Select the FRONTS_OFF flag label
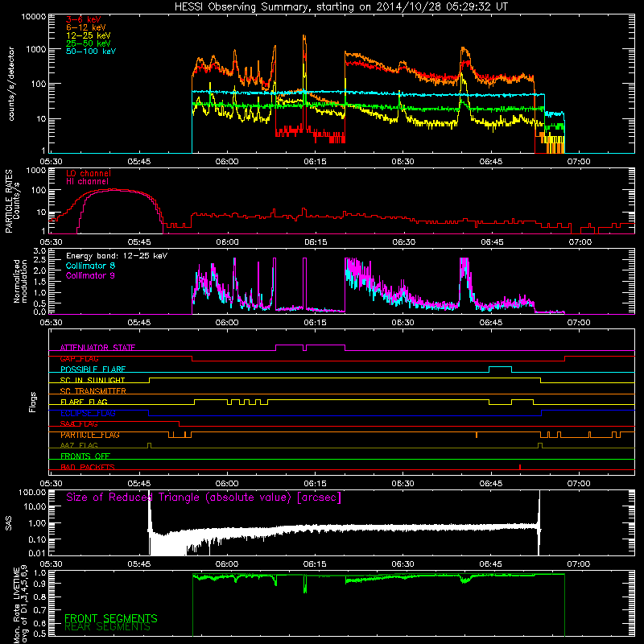Image resolution: width=644 pixels, height=644 pixels. (x=85, y=456)
